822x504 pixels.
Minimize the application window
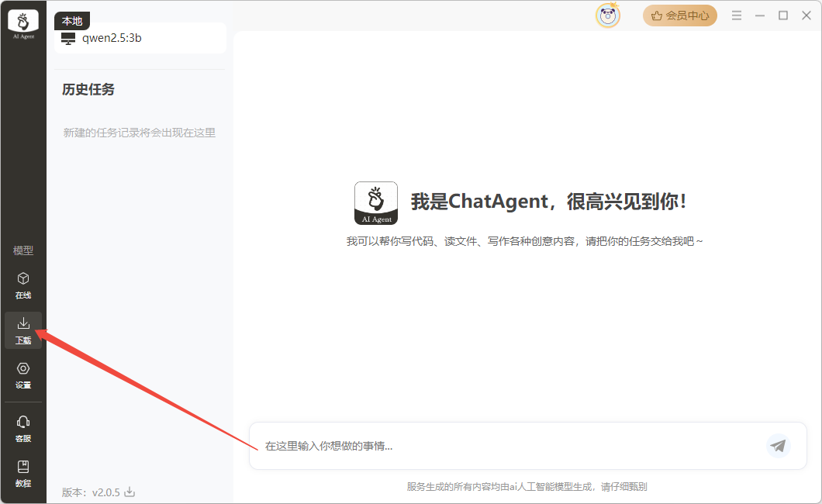pyautogui.click(x=760, y=16)
